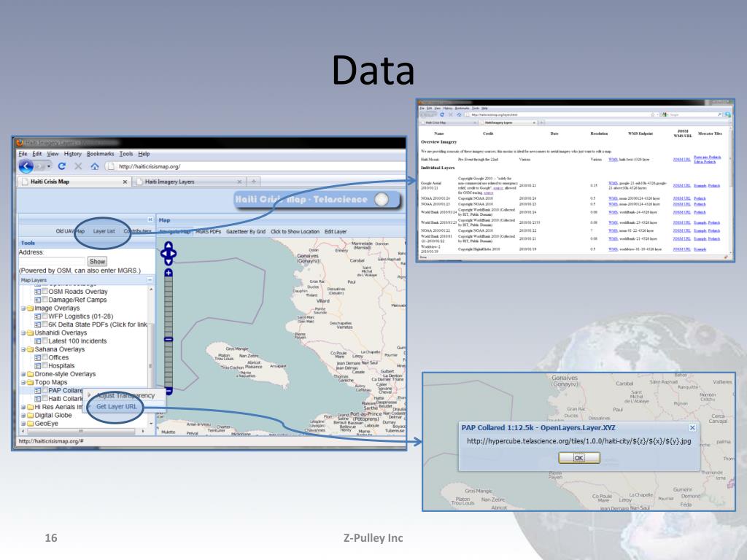This screenshot has height=560, width=747.
Task: Click the OSM Roads Overlay layer icon
Action: pos(38,291)
